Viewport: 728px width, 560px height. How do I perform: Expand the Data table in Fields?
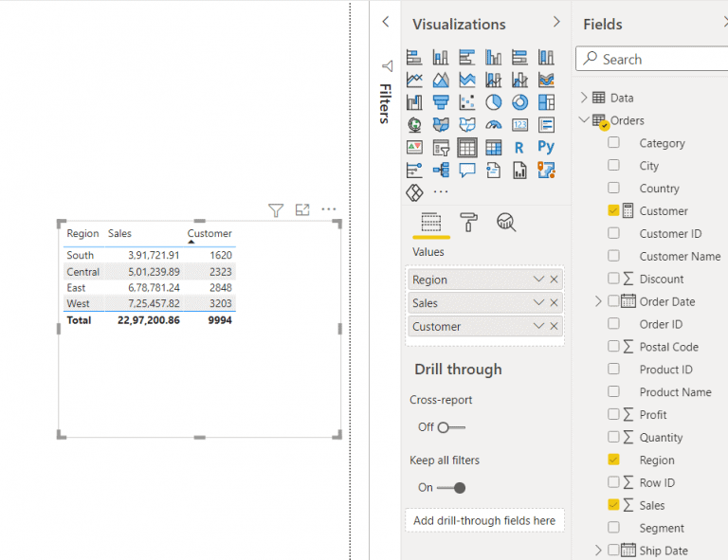[x=584, y=98]
